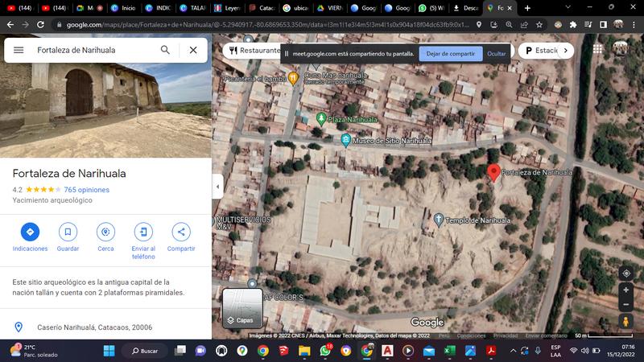Image resolution: width=644 pixels, height=362 pixels.
Task: Close the active Google Maps tab
Action: 510,8
